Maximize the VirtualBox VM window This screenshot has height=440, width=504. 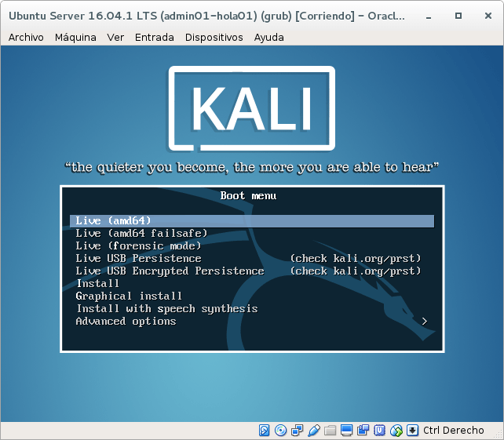[x=458, y=16]
